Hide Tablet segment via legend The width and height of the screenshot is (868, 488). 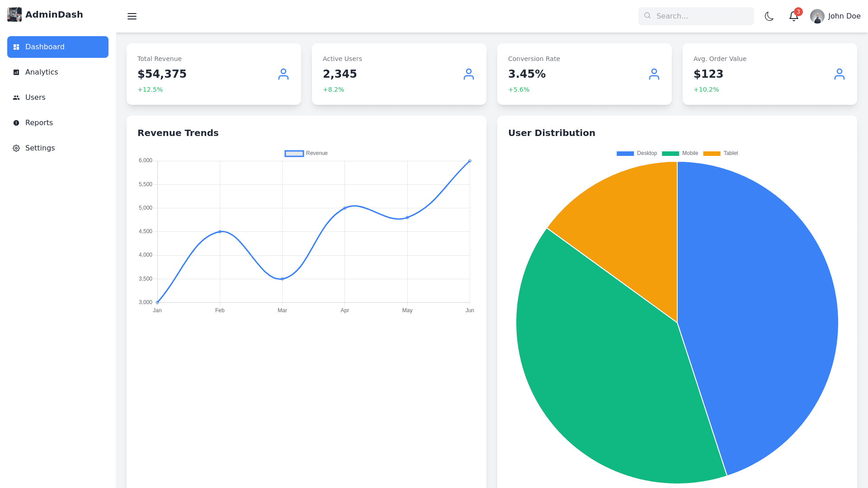click(x=721, y=154)
